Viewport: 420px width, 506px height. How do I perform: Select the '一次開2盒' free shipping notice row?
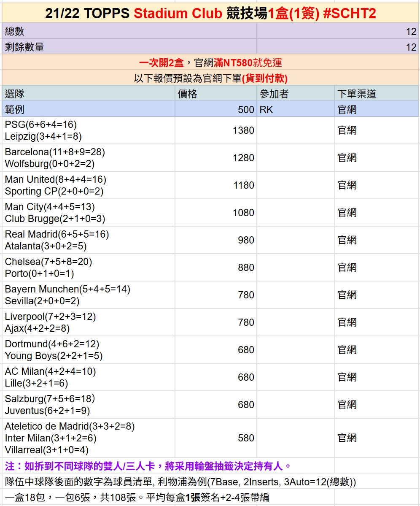(x=210, y=62)
